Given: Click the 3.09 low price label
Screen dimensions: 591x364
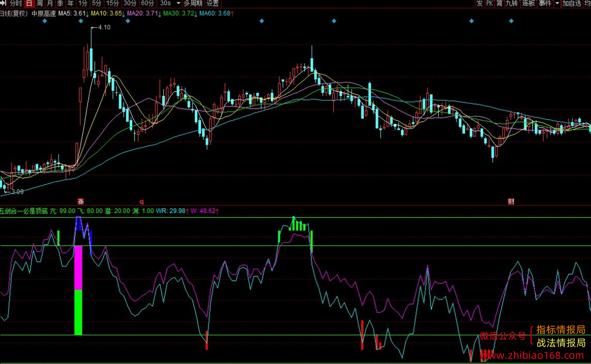Looking at the screenshot, I should coord(17,192).
